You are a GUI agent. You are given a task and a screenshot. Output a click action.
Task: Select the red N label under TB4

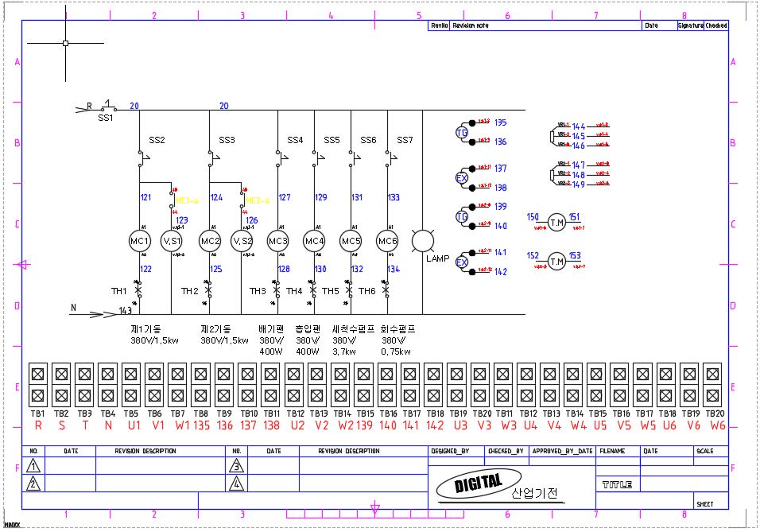(108, 425)
